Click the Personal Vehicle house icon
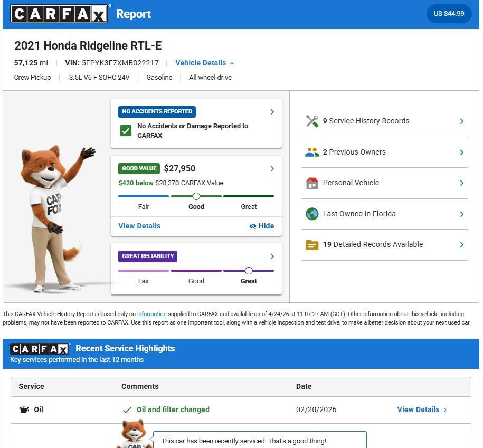Screen dimensions: 483x448 312,183
